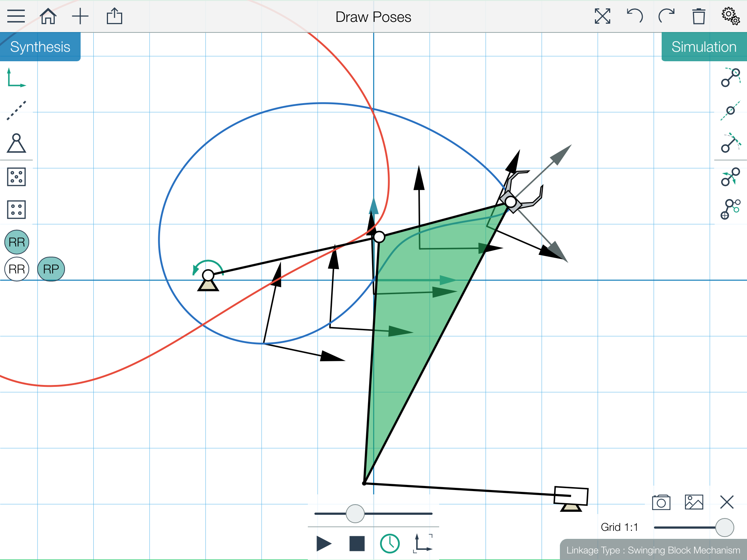Select the dotted line constraint tool
The height and width of the screenshot is (560, 747).
[16, 110]
